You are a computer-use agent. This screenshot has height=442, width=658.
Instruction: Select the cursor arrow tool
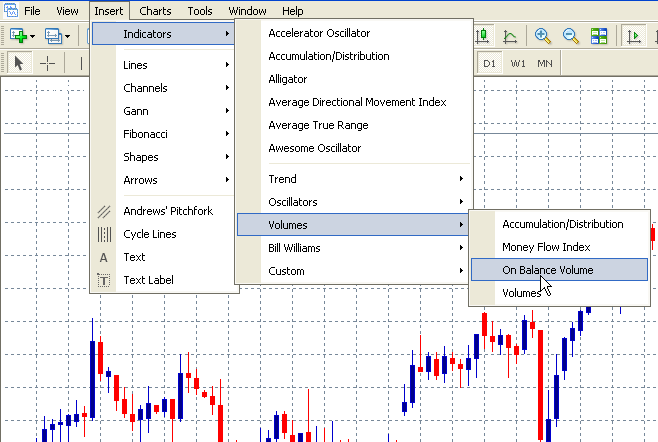(18, 63)
